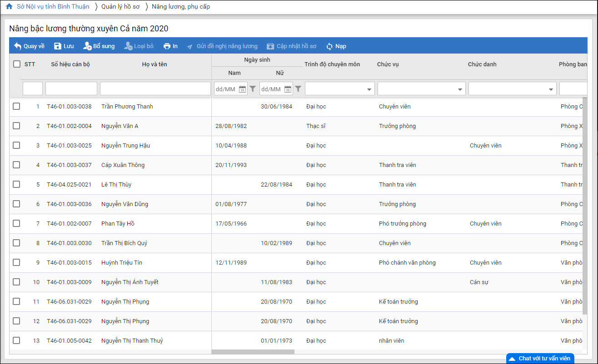Open calendar picker in Nam date filter
Screen dimensions: 598x364
[243, 89]
